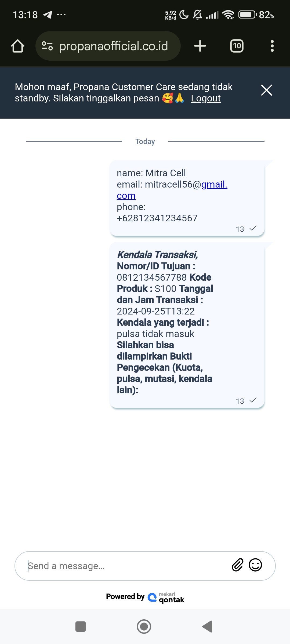Tap the Today date separator
The height and width of the screenshot is (644, 290).
click(x=145, y=141)
